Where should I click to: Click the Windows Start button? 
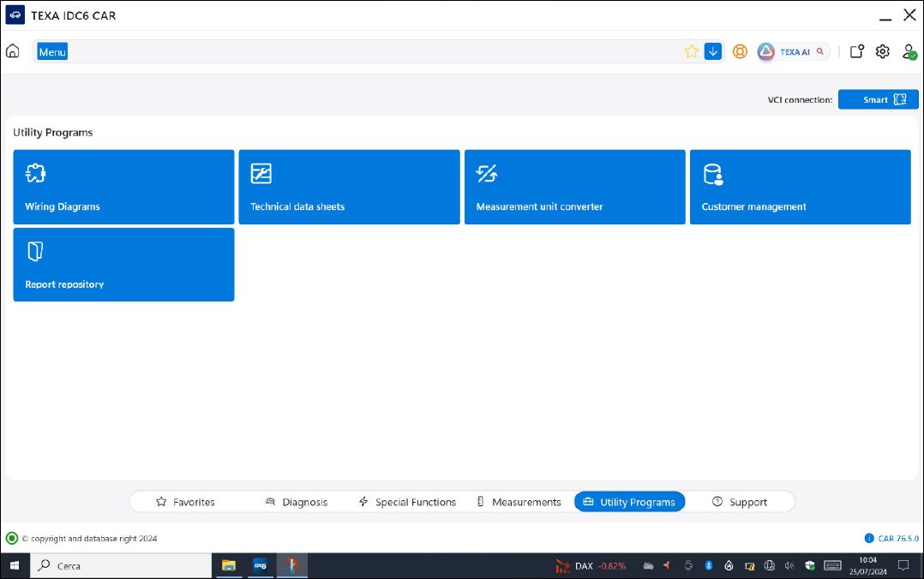(x=15, y=565)
